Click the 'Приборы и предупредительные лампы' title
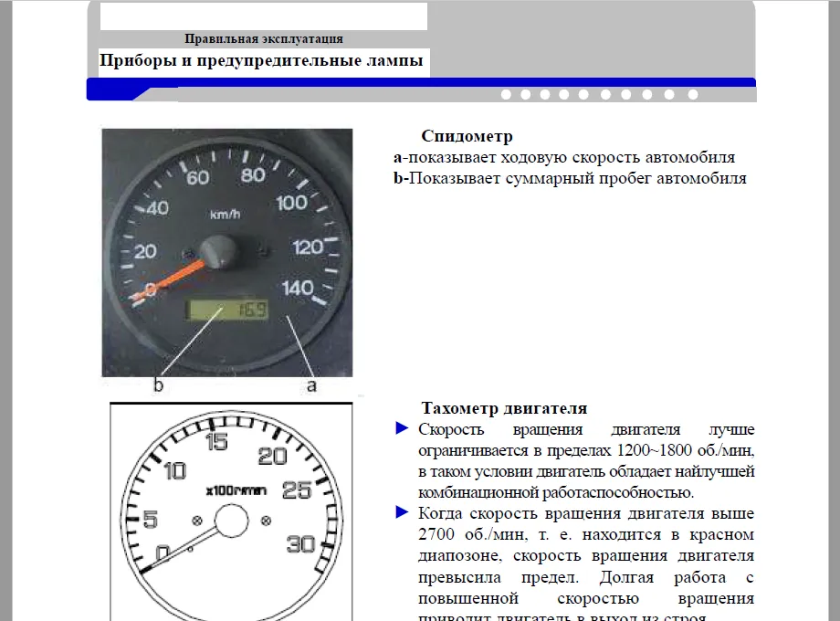 pos(261,62)
